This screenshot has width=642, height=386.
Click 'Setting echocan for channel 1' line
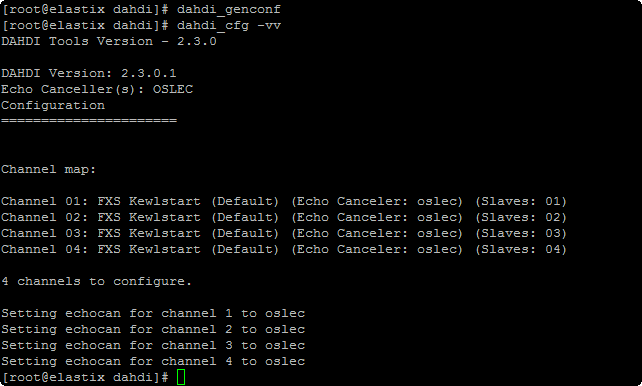[153, 314]
